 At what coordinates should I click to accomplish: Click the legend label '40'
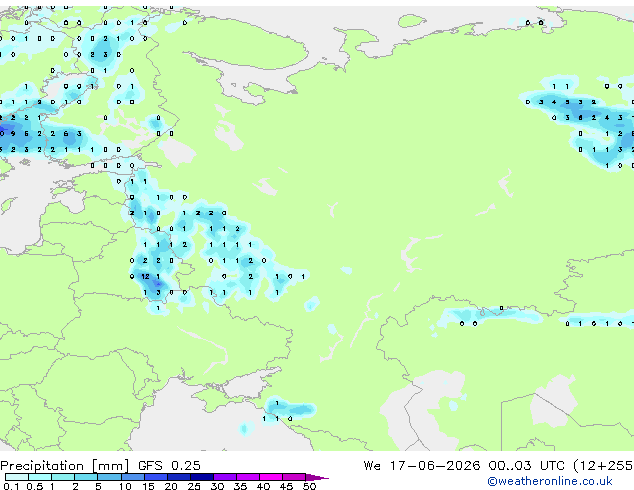point(263,486)
